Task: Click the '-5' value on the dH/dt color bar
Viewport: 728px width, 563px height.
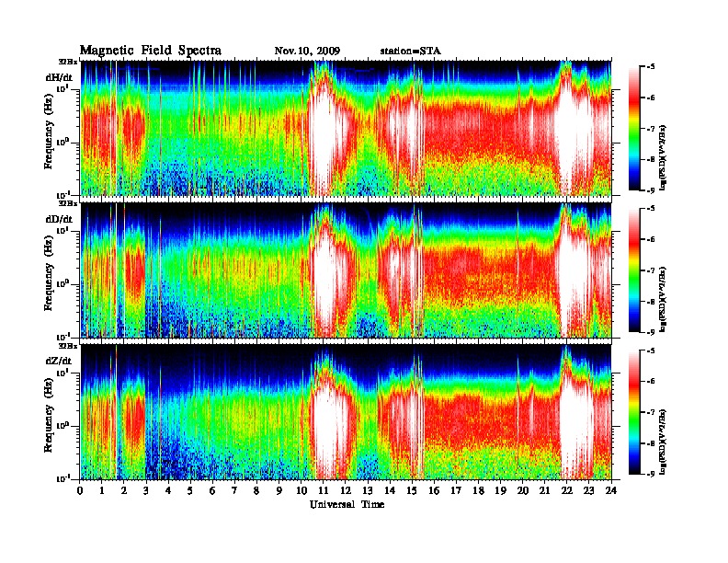Action: pos(651,67)
